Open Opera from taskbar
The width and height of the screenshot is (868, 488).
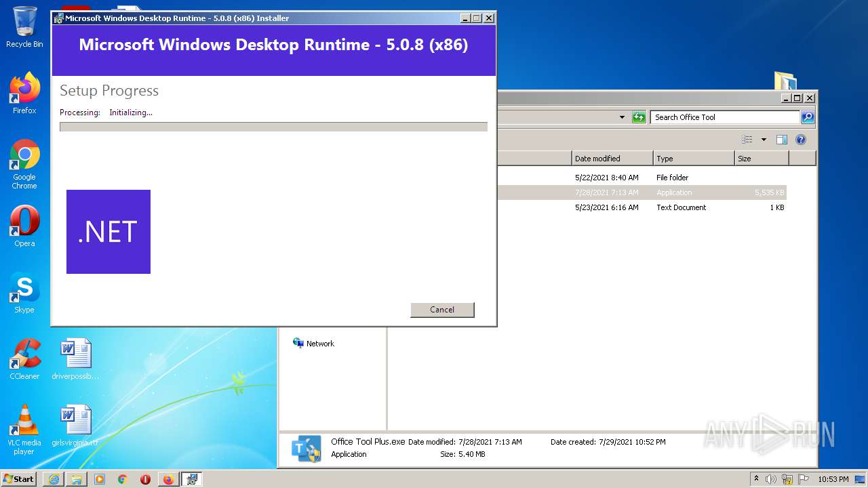[x=145, y=479]
